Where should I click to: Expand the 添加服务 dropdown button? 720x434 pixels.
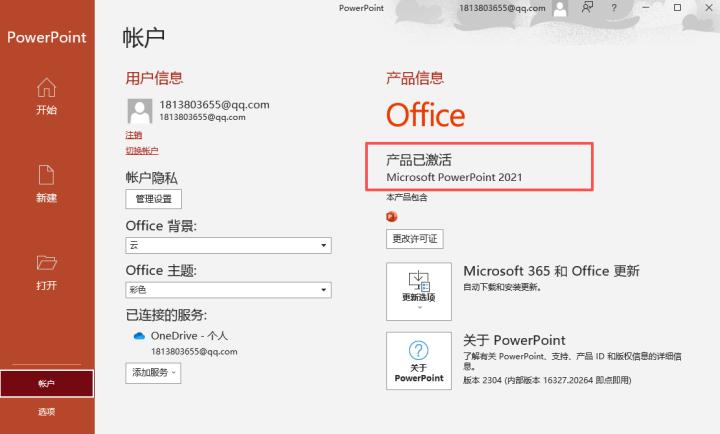coord(153,372)
